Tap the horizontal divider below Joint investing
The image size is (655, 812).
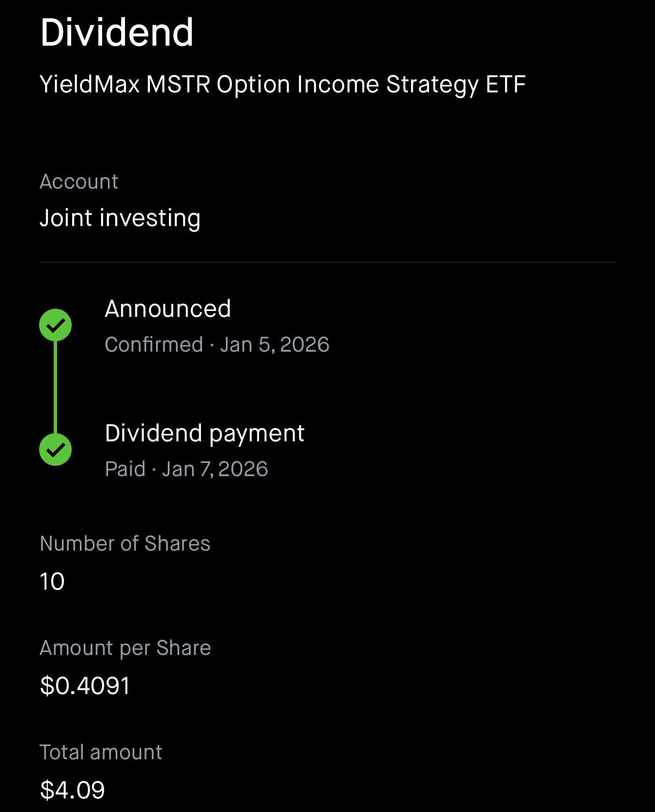click(327, 263)
